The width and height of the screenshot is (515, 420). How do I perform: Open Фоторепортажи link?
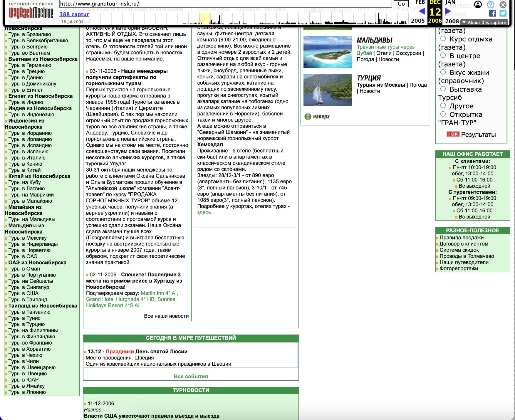point(459,268)
